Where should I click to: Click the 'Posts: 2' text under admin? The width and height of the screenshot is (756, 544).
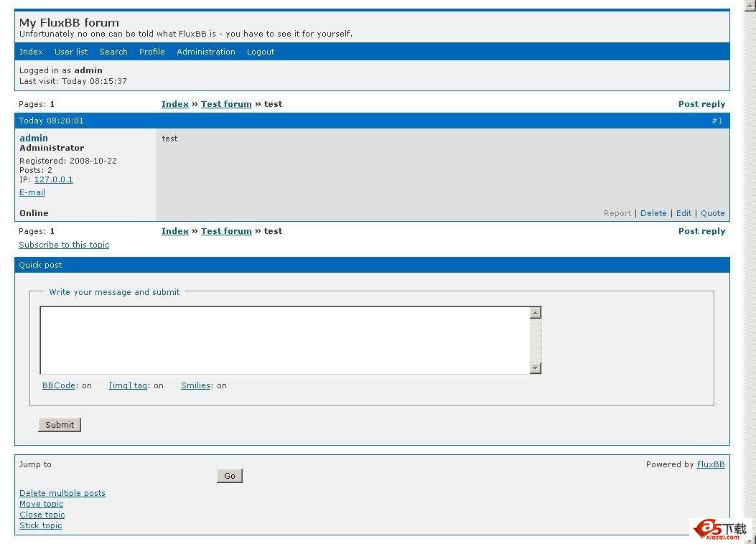click(36, 170)
